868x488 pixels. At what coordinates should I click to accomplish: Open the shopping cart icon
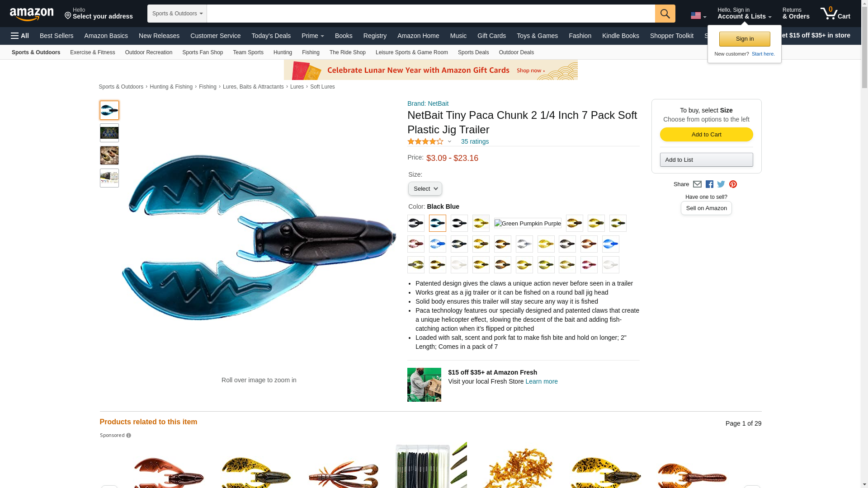point(835,14)
